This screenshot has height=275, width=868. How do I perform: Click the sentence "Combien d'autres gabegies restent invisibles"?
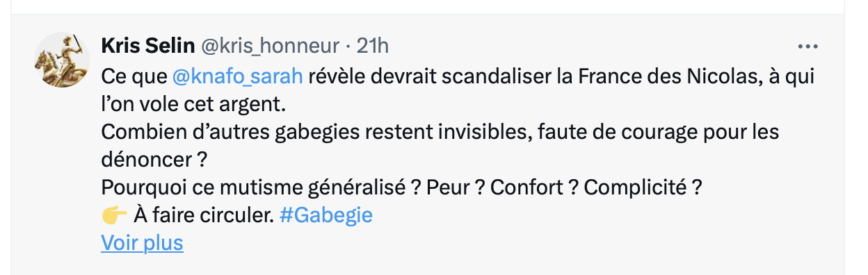316,132
